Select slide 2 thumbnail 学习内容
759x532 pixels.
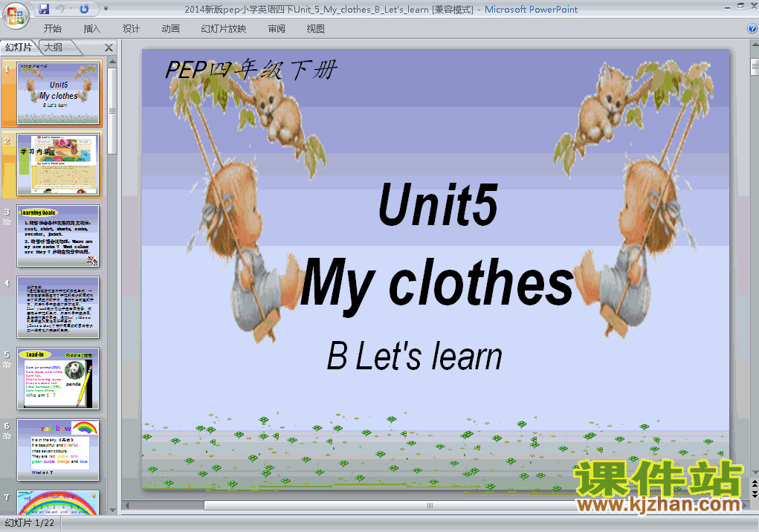(57, 165)
